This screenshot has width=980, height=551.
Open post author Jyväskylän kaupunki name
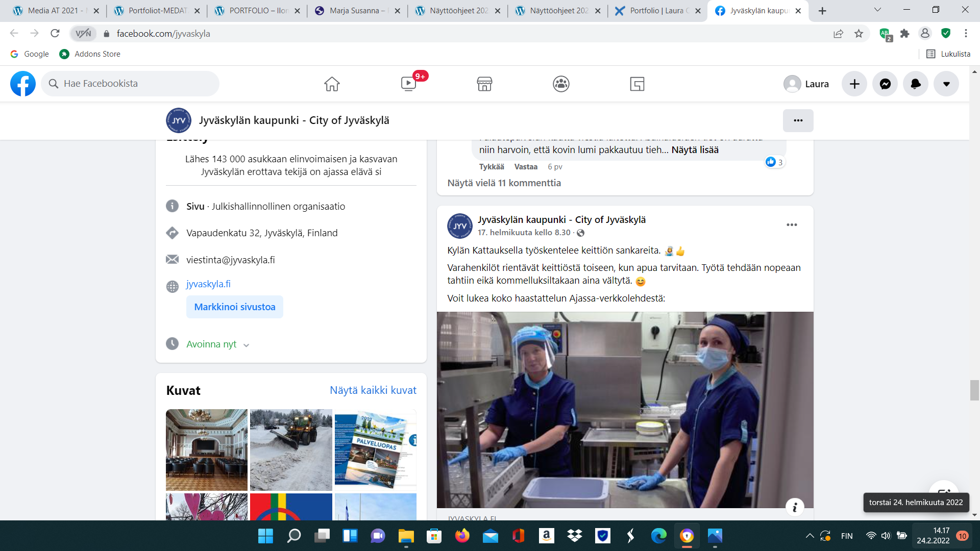pyautogui.click(x=561, y=220)
